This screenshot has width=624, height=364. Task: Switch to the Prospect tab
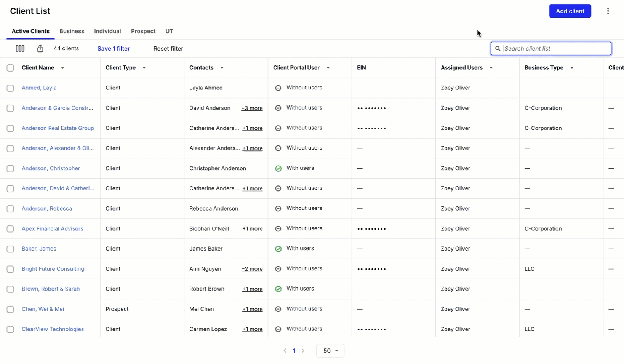pyautogui.click(x=143, y=31)
